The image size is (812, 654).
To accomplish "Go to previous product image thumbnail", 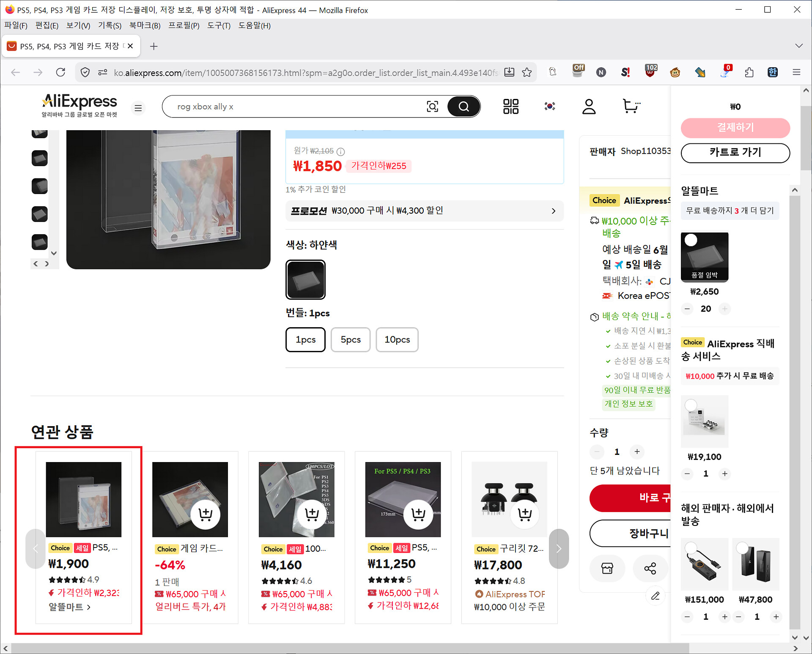I will point(36,264).
